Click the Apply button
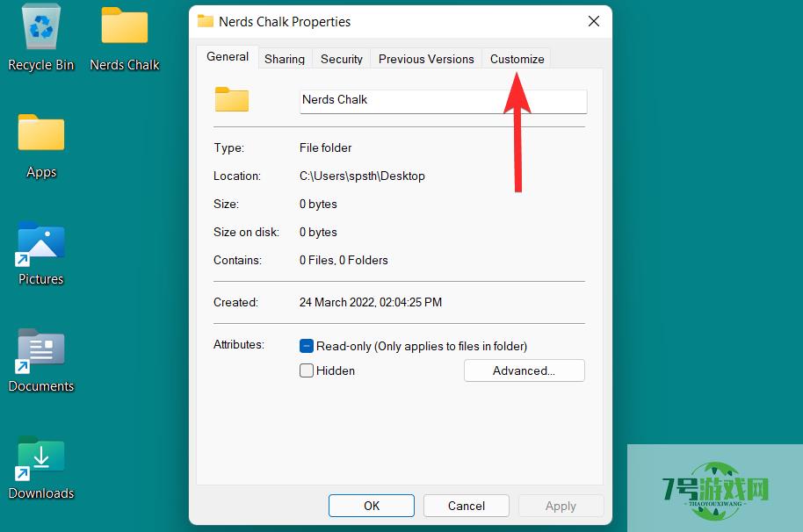Viewport: 803px width, 532px height. tap(561, 506)
